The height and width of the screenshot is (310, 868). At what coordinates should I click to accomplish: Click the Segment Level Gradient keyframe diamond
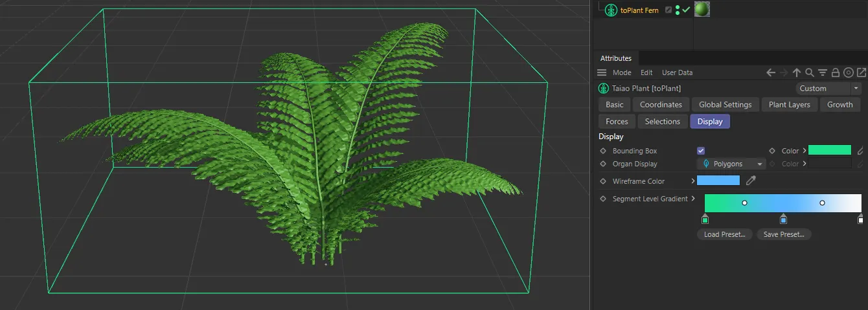(603, 199)
